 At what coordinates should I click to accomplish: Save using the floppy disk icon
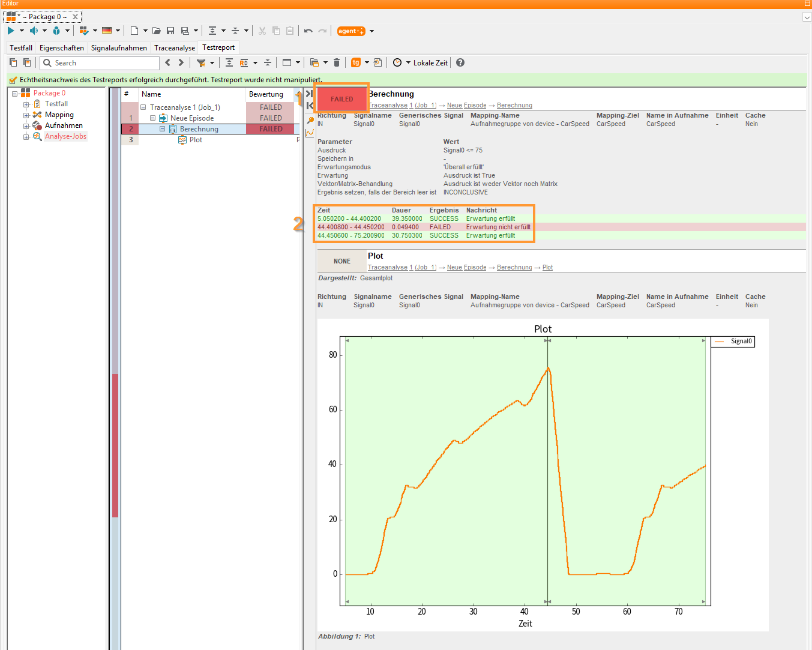coord(170,31)
